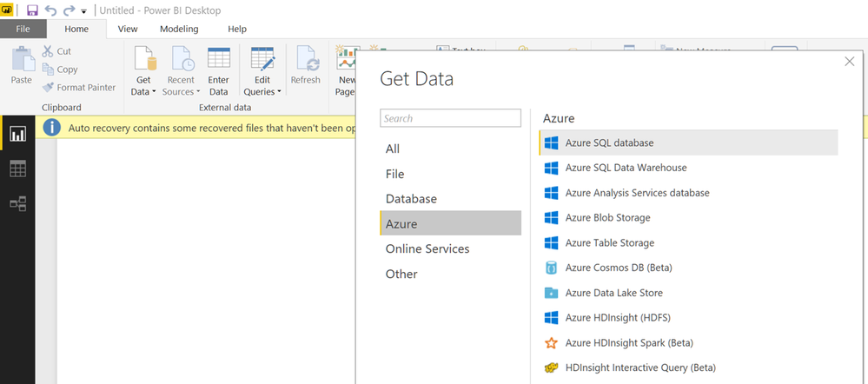This screenshot has width=868, height=384.
Task: Click the Refresh icon
Action: pos(306,65)
